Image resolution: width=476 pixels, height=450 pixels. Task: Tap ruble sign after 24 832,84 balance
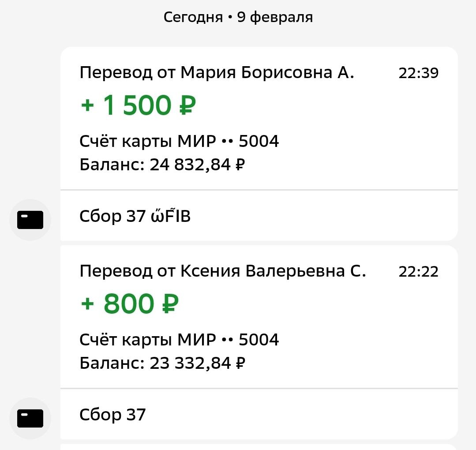[x=240, y=165]
